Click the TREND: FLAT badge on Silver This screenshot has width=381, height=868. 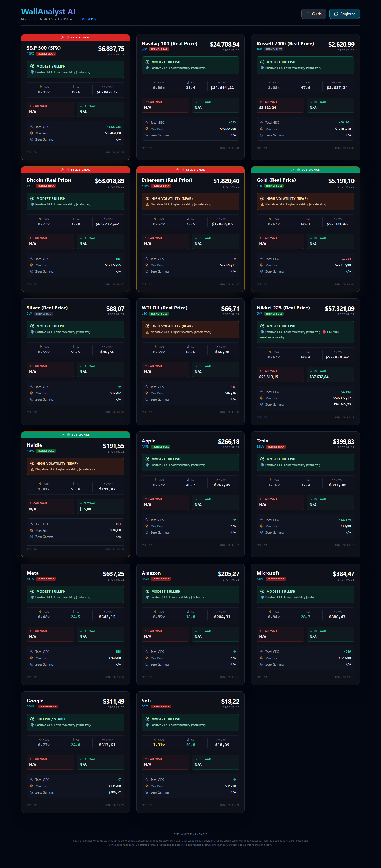click(x=44, y=314)
